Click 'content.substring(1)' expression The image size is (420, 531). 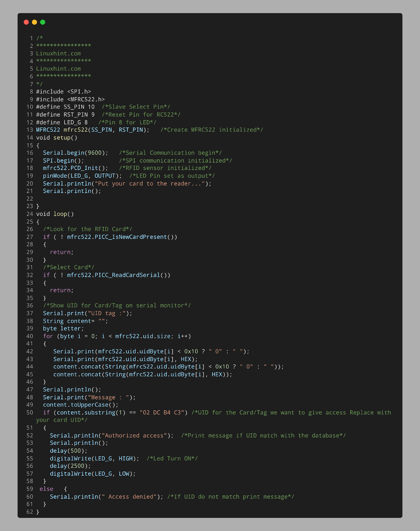coord(91,412)
